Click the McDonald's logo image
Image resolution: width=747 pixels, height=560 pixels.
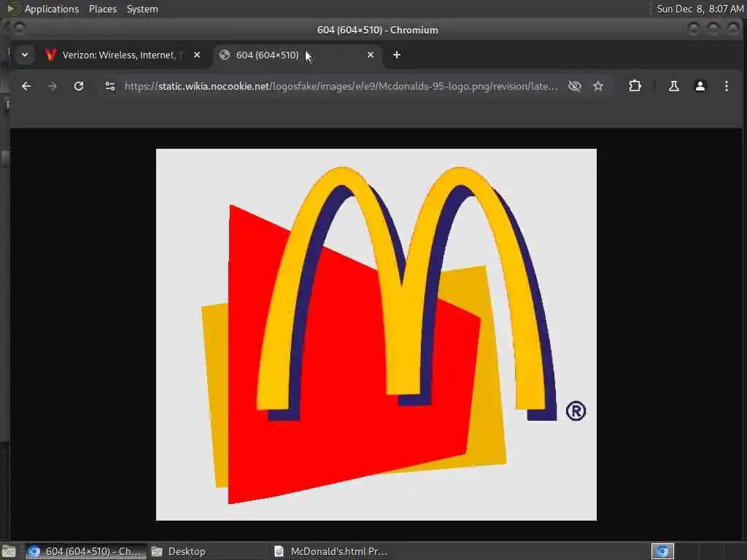point(376,334)
